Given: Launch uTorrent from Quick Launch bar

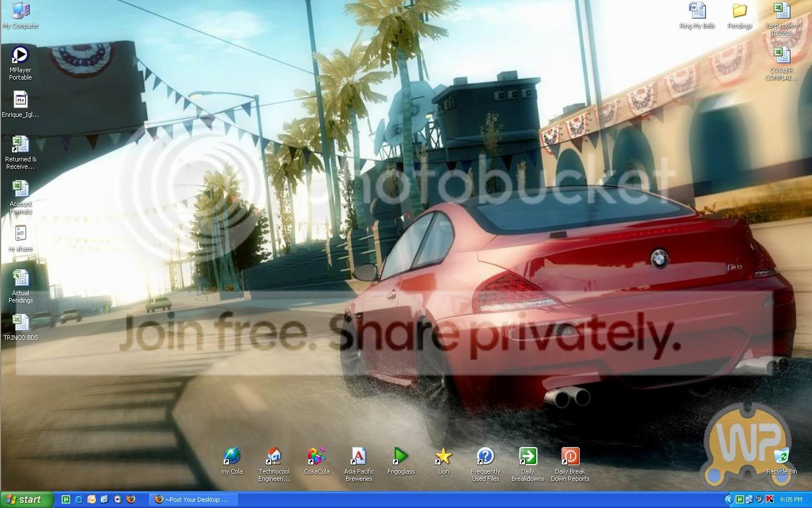Looking at the screenshot, I should point(65,500).
